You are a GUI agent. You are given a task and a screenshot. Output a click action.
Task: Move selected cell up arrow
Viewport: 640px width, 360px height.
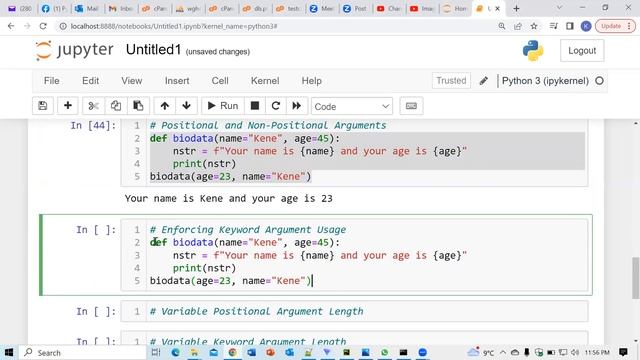(164, 106)
